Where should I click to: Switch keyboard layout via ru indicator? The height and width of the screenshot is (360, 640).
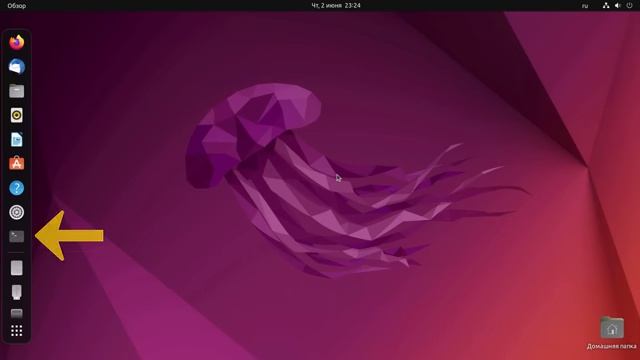click(585, 6)
